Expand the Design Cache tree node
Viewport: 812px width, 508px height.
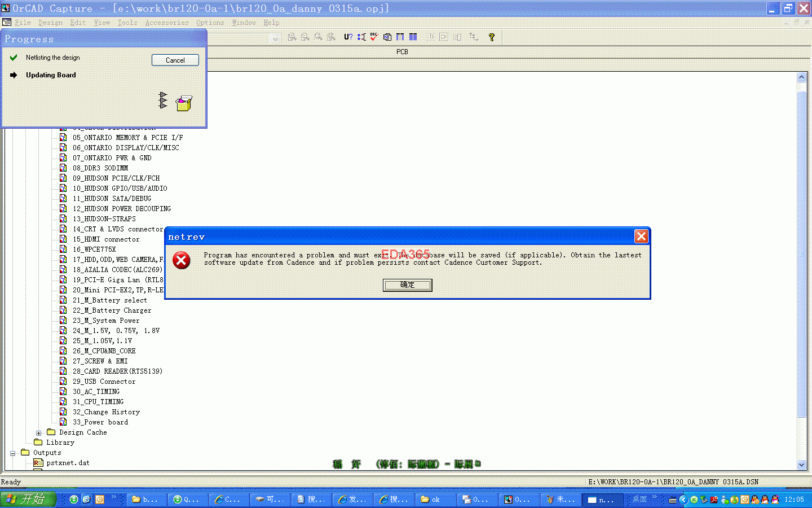(x=38, y=433)
